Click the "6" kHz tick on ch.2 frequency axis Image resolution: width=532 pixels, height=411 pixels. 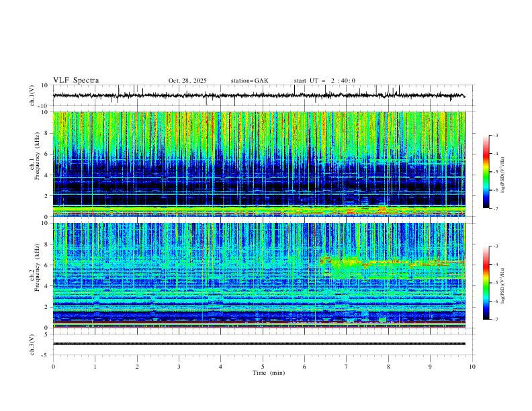click(x=47, y=265)
